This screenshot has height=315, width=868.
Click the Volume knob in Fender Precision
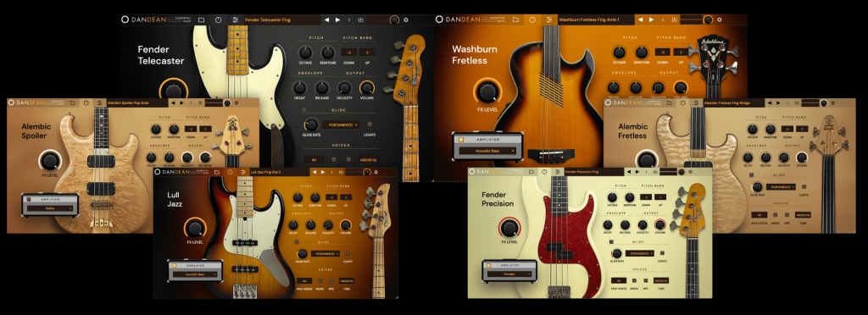point(659,224)
